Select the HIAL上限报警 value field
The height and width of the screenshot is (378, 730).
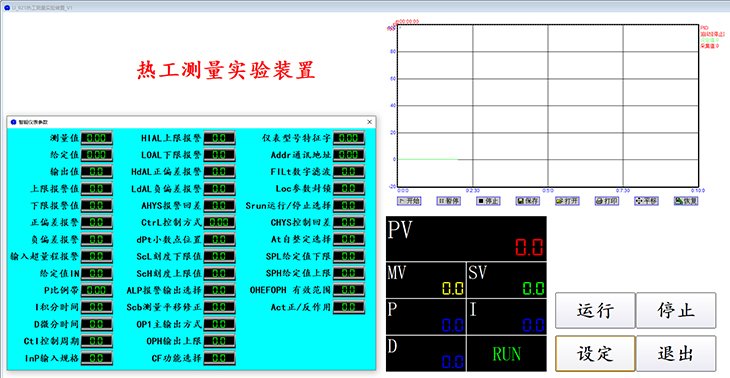[x=219, y=138]
